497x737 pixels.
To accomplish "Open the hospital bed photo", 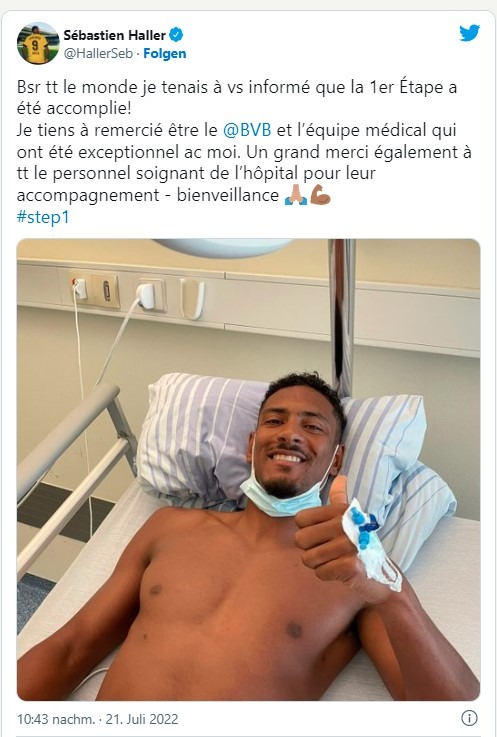I will (248, 470).
